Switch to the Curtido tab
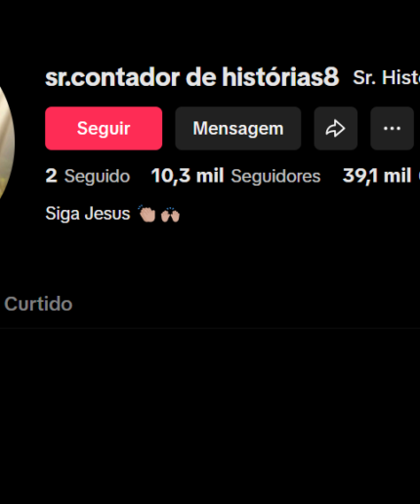 38,304
